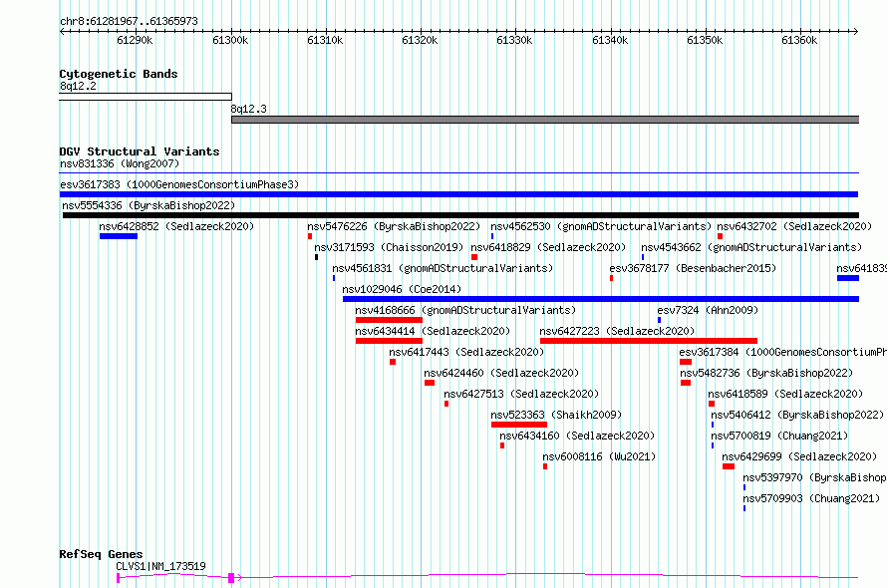Click the nsv5554336 (ByrskaBishop2022) black bar

460,215
